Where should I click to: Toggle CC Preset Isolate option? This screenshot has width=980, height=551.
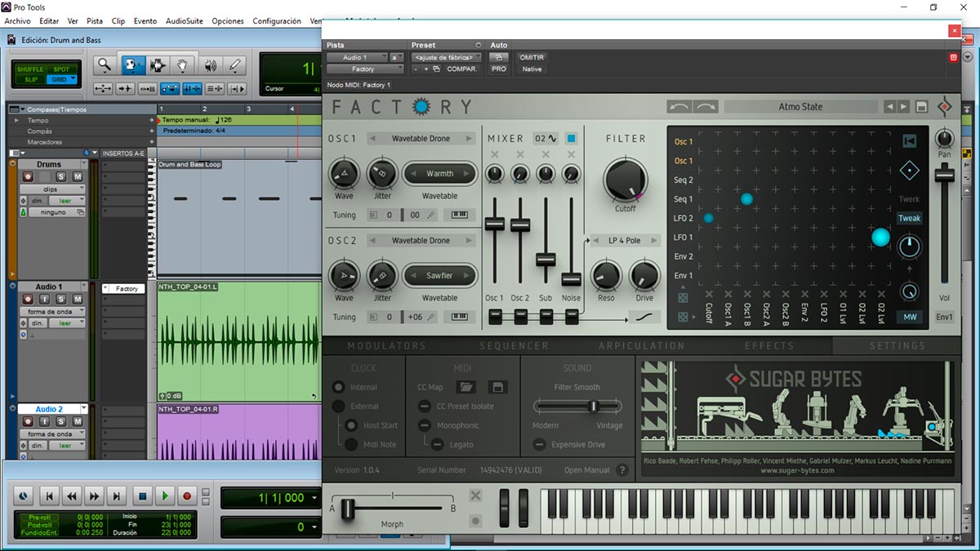coord(425,407)
